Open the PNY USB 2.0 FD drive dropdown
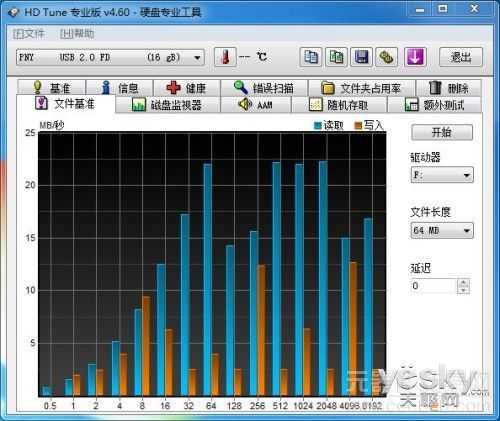Screen dimensions: 500x421 [110, 57]
